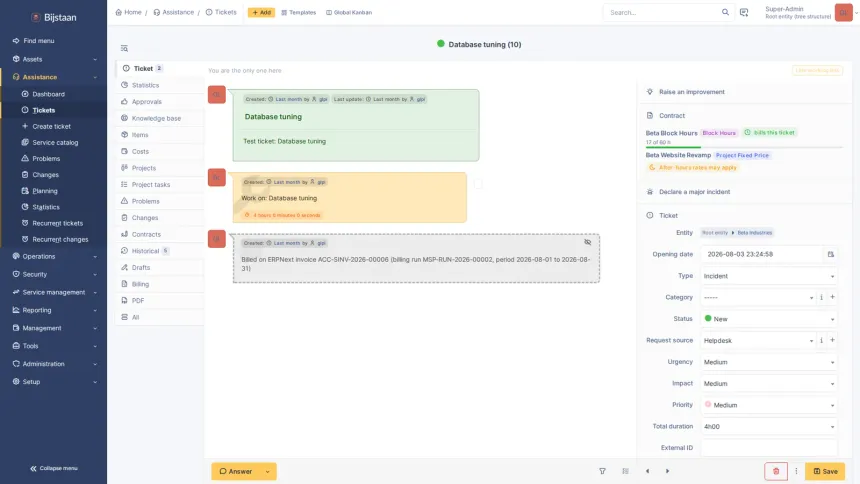Screen dimensions: 860x484
Task: Toggle the hidden-eye icon on billed note
Action: point(587,242)
